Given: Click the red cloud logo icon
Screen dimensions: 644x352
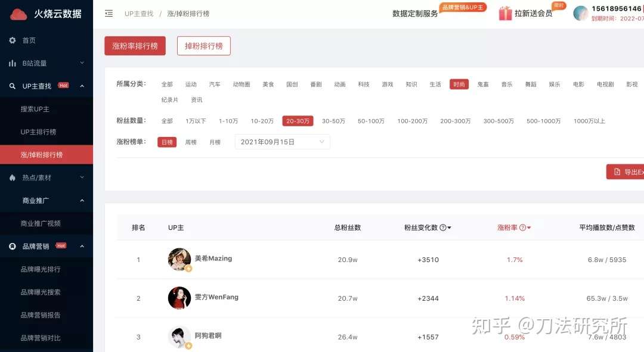Looking at the screenshot, I should [18, 14].
